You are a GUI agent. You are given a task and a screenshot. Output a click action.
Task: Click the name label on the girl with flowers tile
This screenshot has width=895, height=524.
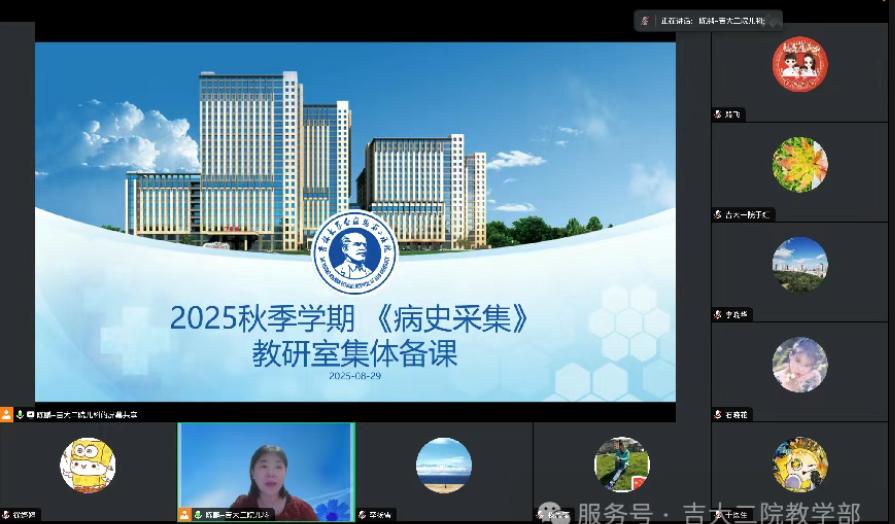(x=736, y=415)
